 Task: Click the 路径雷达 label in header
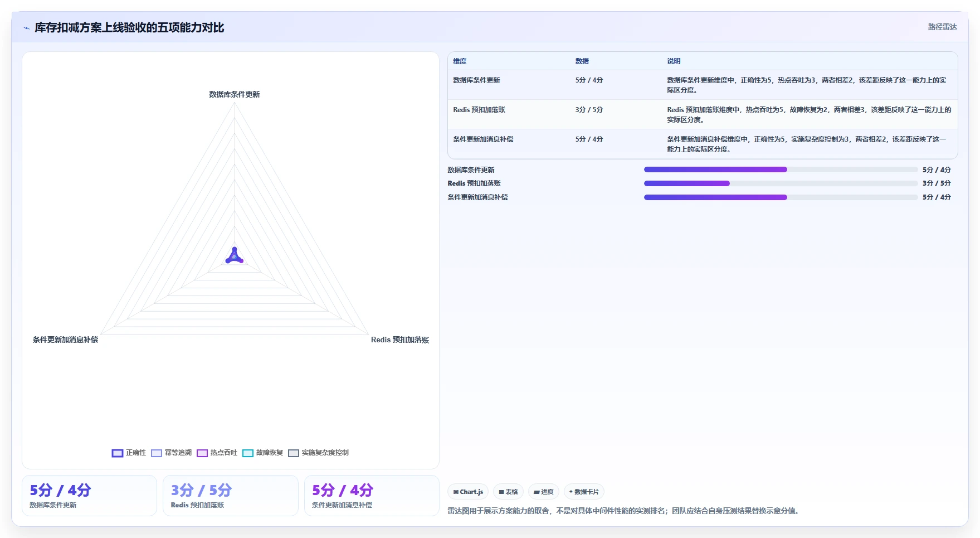click(942, 27)
